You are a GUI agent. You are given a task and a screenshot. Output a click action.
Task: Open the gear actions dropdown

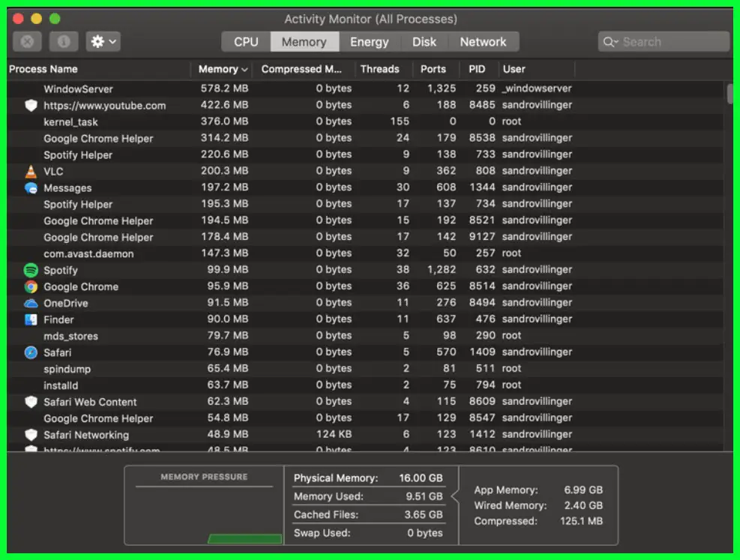click(103, 41)
